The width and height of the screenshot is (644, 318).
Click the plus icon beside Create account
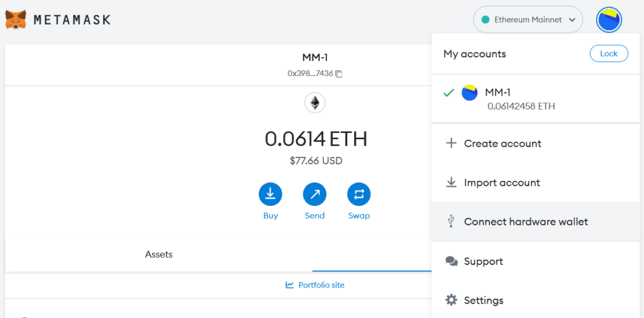452,144
